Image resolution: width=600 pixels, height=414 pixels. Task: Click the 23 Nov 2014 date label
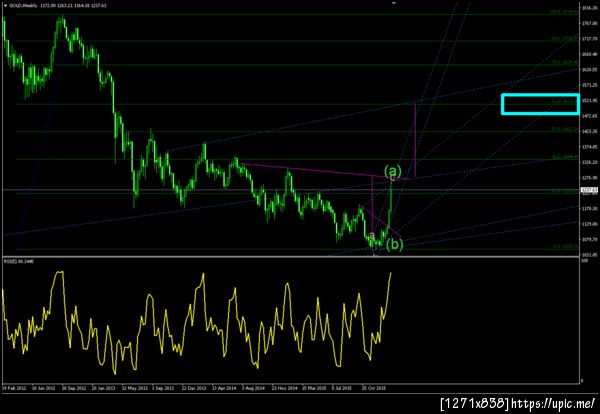[x=284, y=388]
